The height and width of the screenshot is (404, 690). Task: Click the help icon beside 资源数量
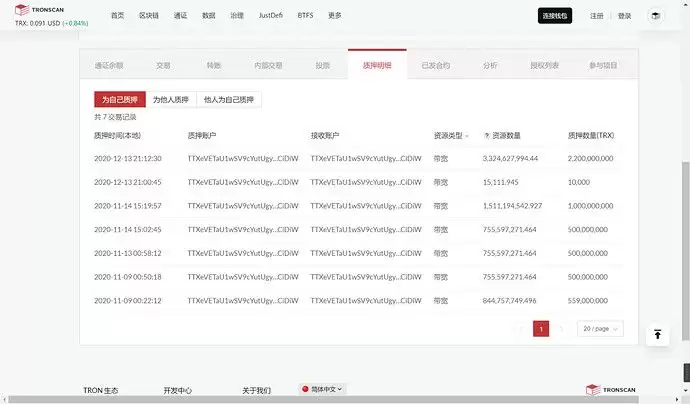[x=487, y=136]
